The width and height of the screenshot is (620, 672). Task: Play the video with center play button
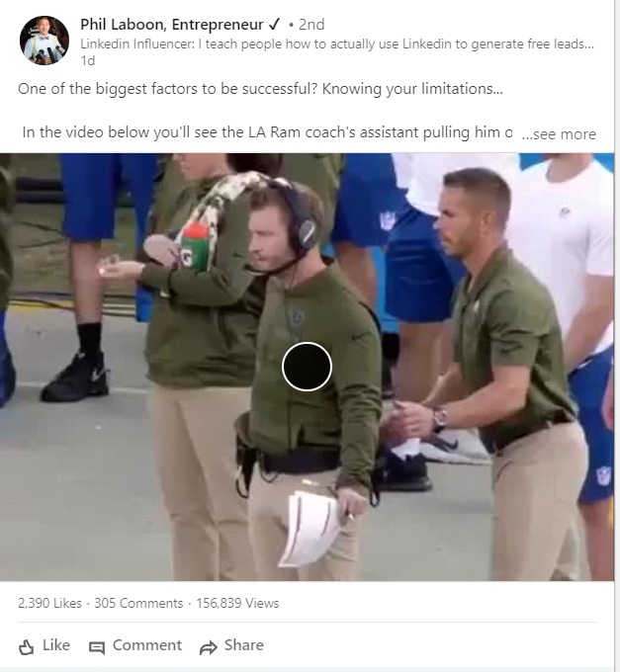(x=307, y=367)
